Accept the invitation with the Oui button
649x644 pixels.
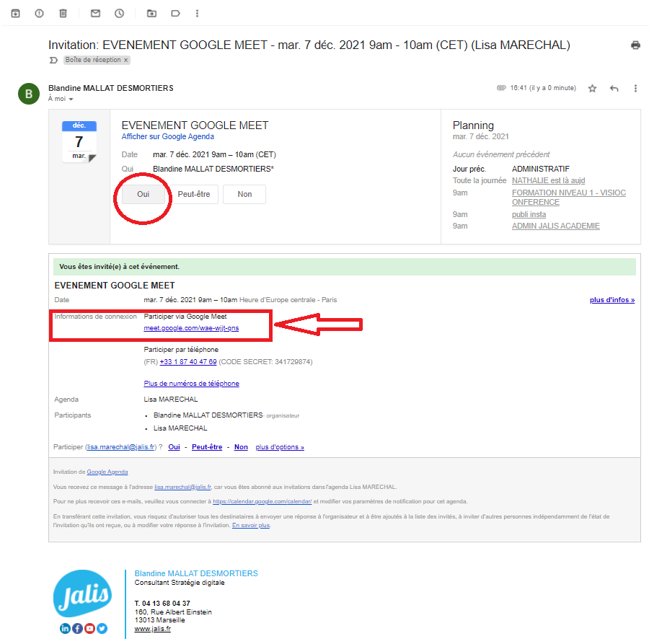(143, 195)
